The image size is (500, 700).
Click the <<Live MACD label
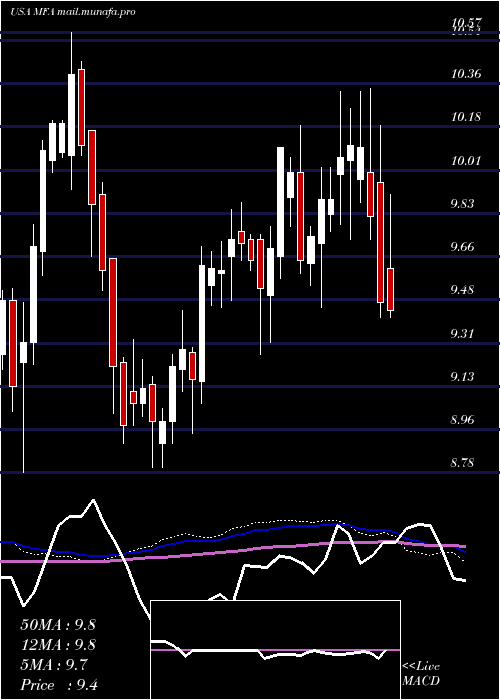point(421,674)
